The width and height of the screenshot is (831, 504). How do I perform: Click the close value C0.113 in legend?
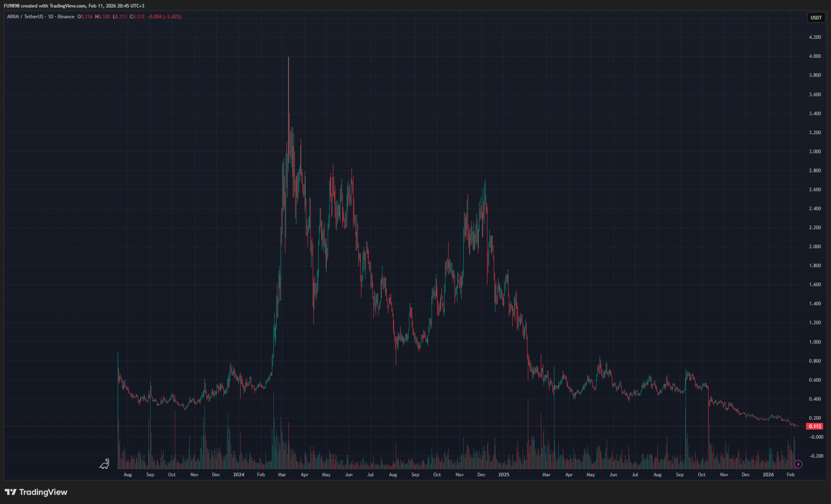pos(137,17)
